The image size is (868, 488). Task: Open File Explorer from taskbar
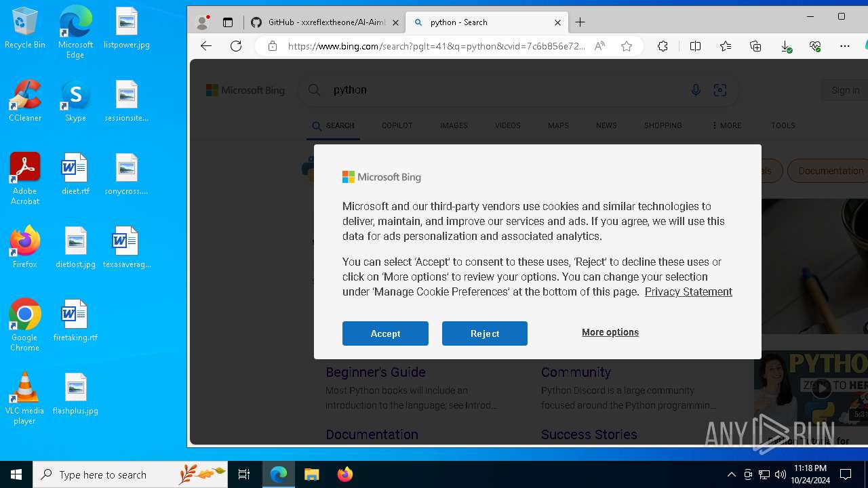[312, 474]
